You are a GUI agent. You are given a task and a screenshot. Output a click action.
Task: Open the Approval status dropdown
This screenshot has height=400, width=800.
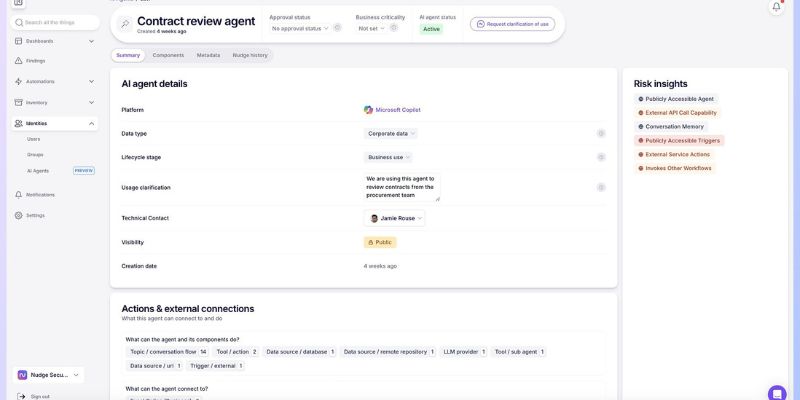pyautogui.click(x=300, y=28)
